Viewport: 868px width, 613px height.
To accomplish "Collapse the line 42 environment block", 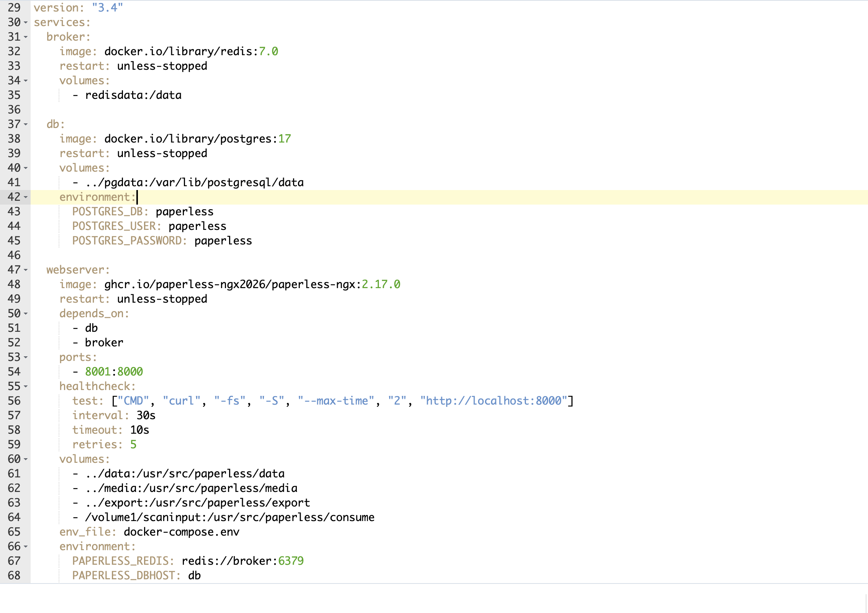I will point(26,197).
